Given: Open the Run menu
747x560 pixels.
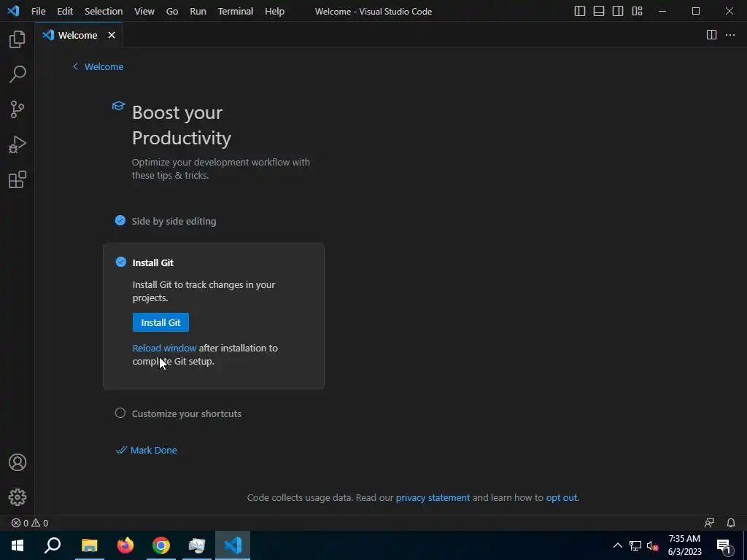Looking at the screenshot, I should pyautogui.click(x=198, y=11).
